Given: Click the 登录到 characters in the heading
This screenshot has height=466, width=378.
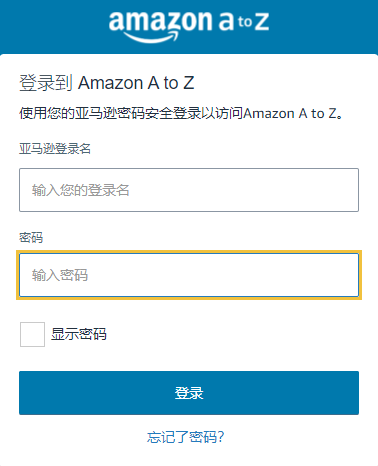Looking at the screenshot, I should point(46,83).
